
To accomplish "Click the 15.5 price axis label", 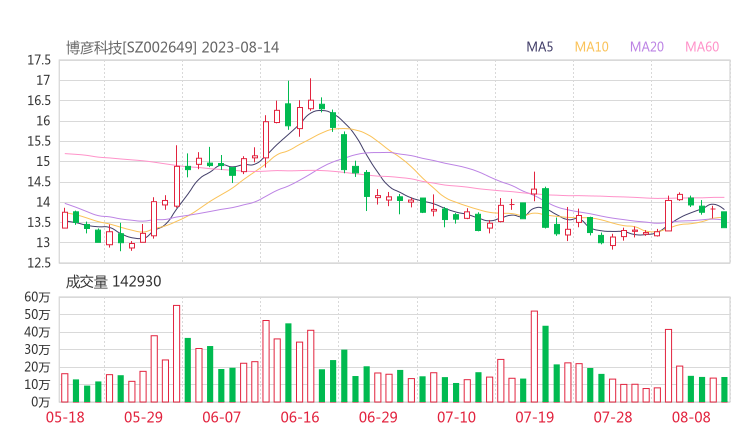I will pos(39,141).
